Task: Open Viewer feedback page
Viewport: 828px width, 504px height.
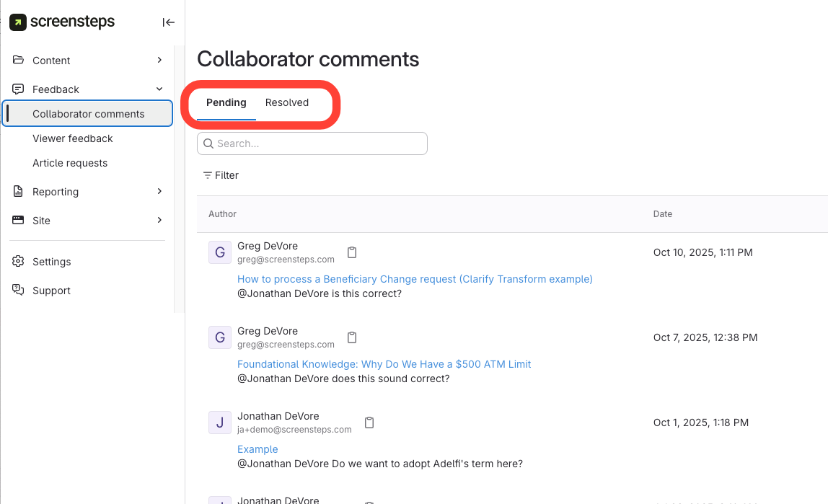Action: pos(73,138)
